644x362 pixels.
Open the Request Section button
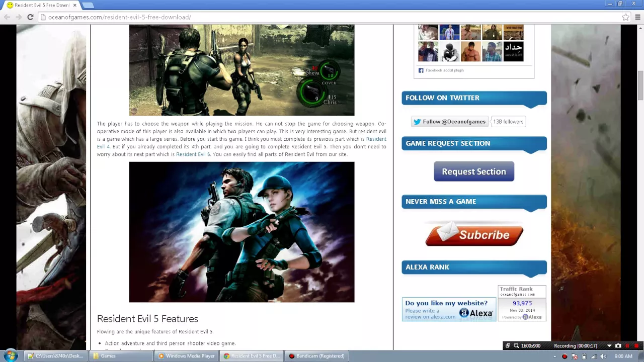click(x=474, y=171)
